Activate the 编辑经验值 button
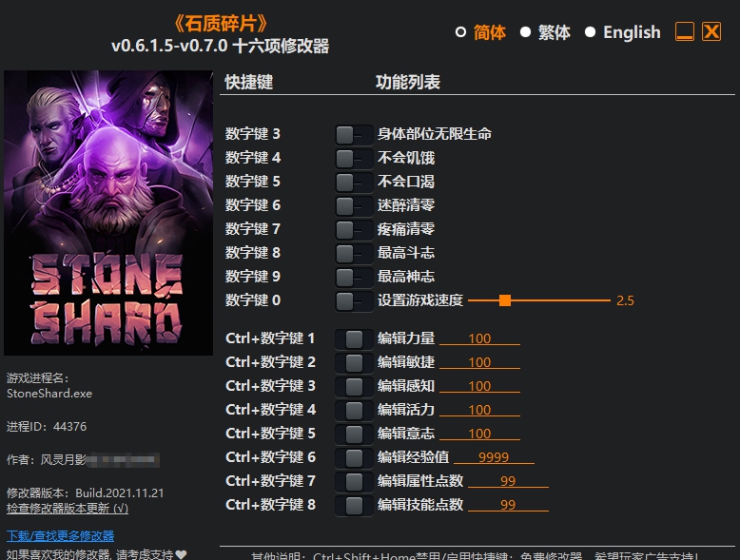The image size is (740, 560). (354, 458)
